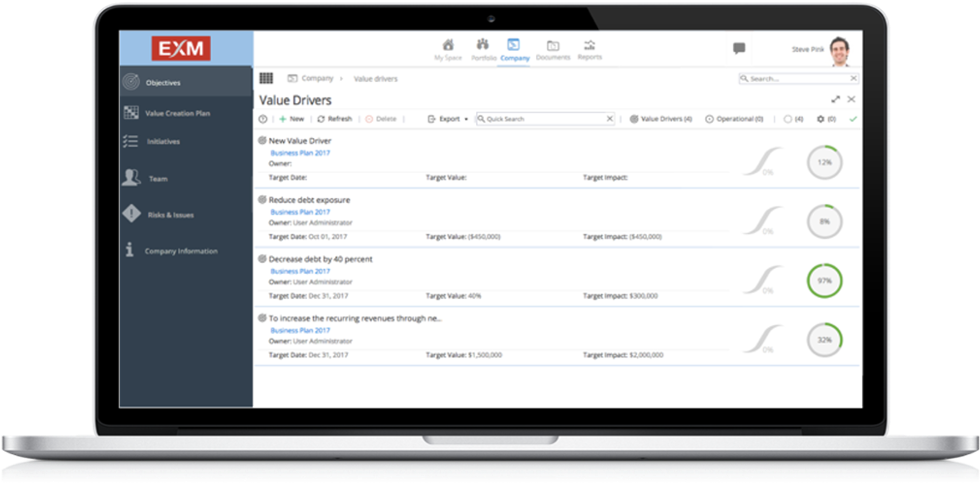The image size is (980, 483).
Task: Click the EXM logo
Action: click(181, 49)
